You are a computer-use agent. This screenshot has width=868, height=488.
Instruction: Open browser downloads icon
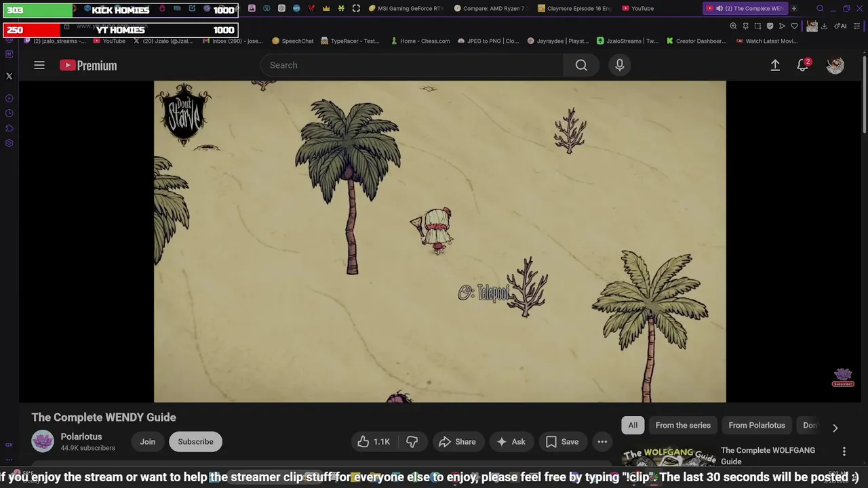click(824, 26)
